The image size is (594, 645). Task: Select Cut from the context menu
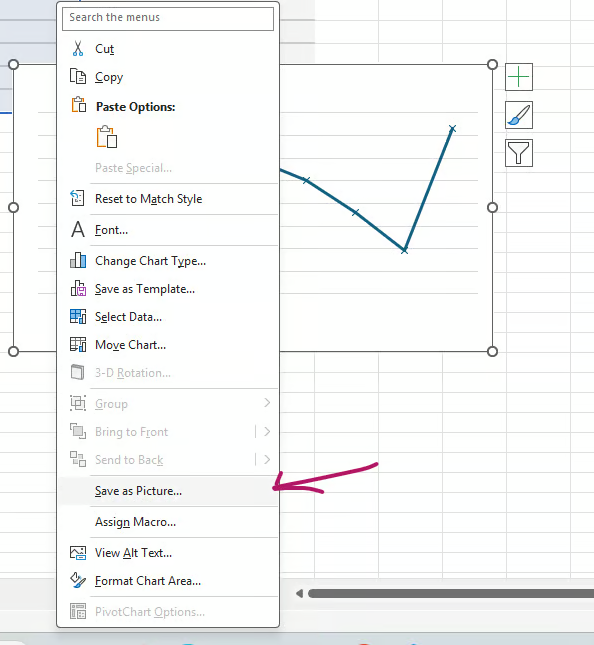click(x=168, y=49)
